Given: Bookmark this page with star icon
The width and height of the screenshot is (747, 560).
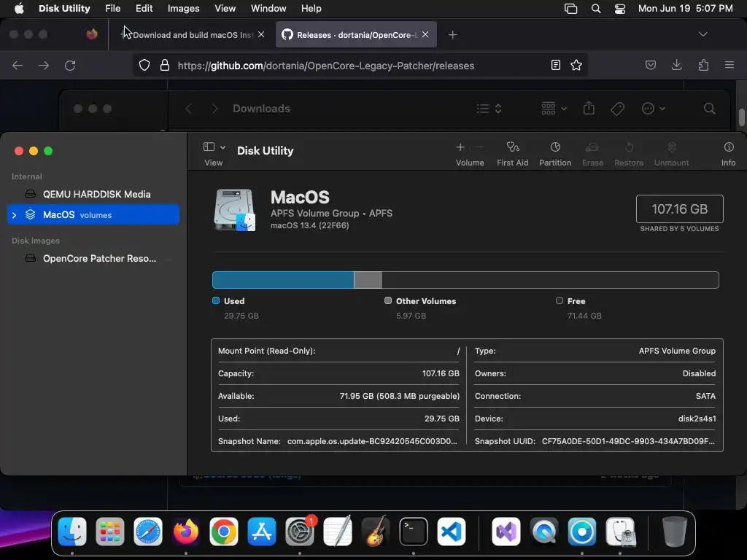Looking at the screenshot, I should point(576,65).
